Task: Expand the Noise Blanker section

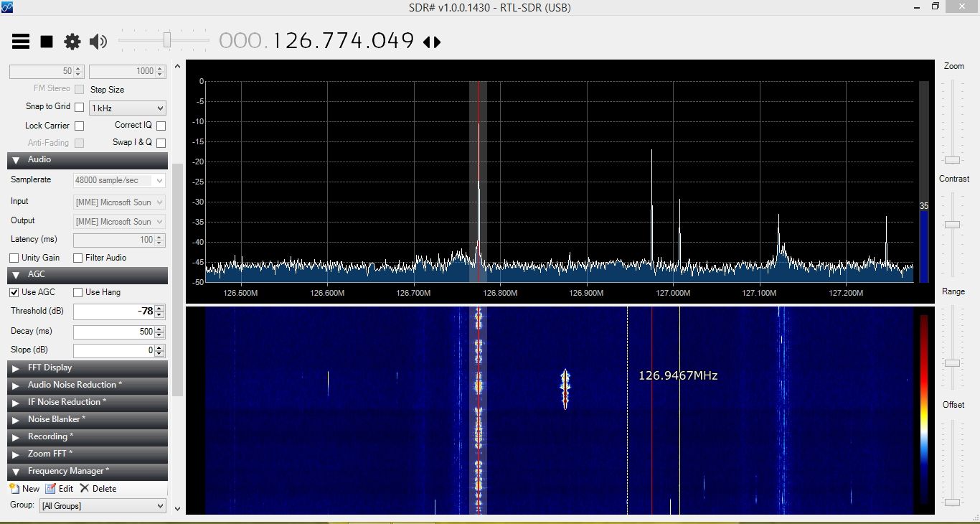Action: [x=88, y=419]
